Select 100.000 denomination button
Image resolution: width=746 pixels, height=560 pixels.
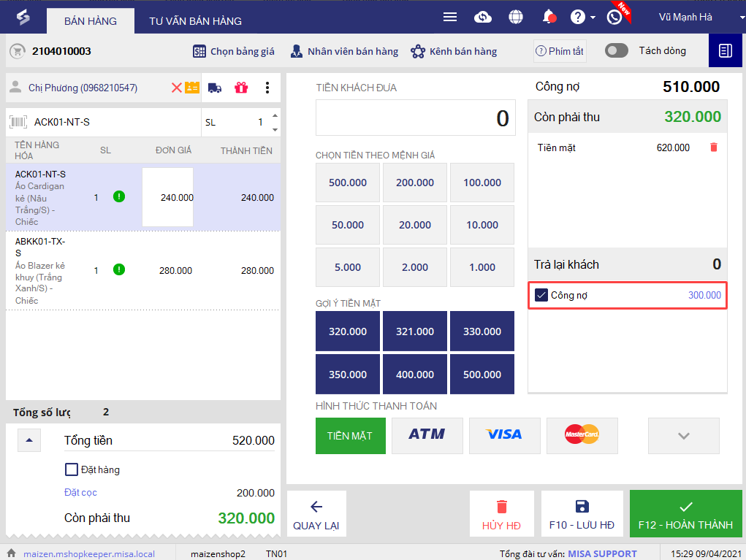[482, 183]
